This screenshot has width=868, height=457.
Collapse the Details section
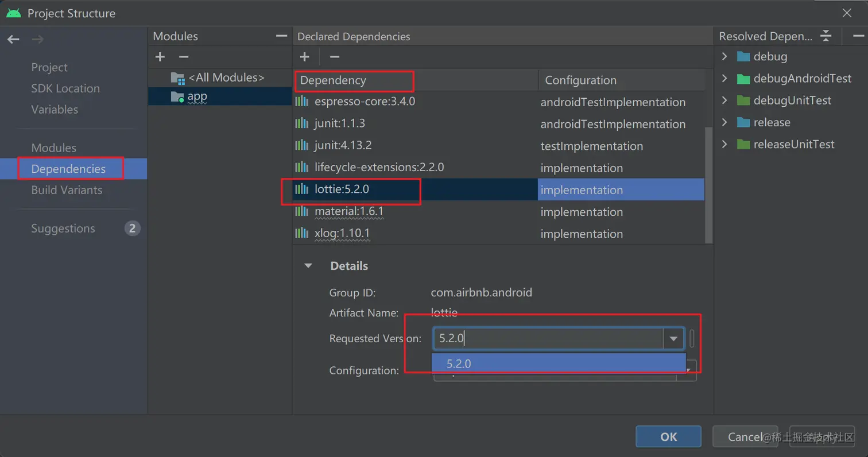coord(308,266)
